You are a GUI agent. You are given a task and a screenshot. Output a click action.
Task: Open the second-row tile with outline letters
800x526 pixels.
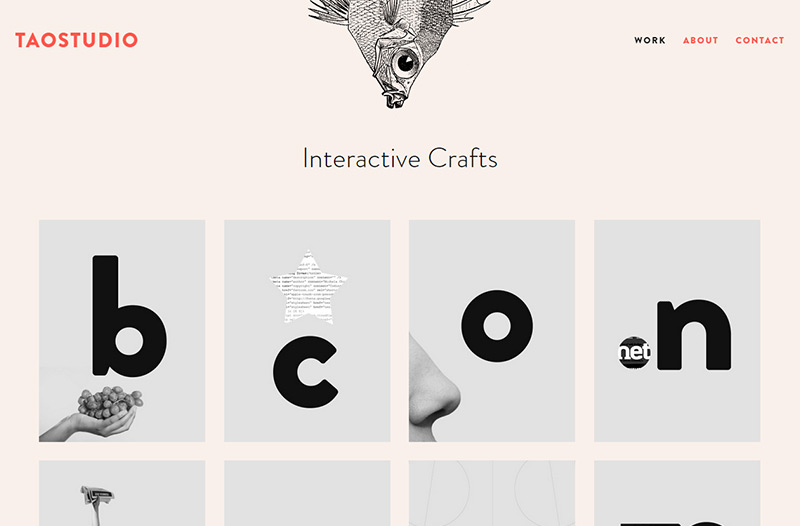492,493
